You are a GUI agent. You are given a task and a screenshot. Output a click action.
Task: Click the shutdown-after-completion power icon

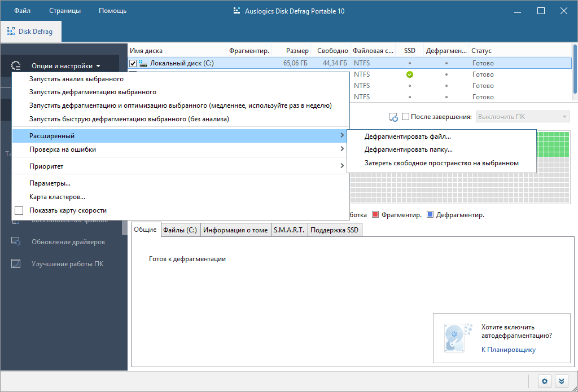[x=393, y=117]
